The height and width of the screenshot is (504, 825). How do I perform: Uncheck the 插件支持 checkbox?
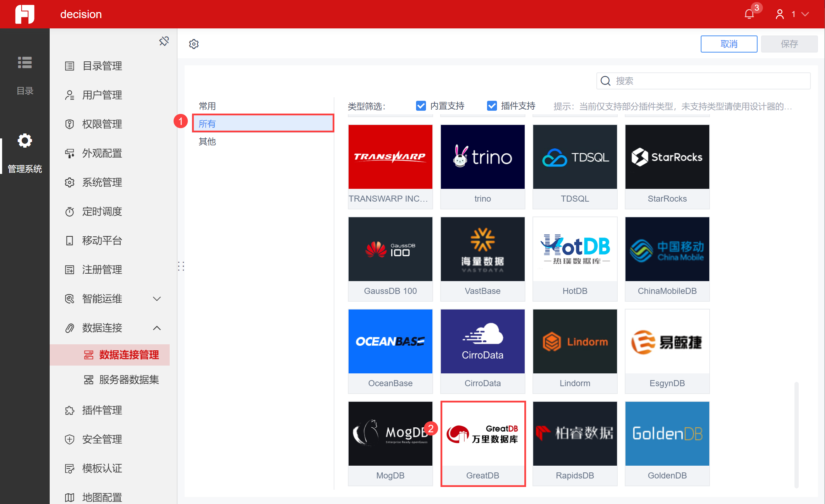pyautogui.click(x=492, y=106)
